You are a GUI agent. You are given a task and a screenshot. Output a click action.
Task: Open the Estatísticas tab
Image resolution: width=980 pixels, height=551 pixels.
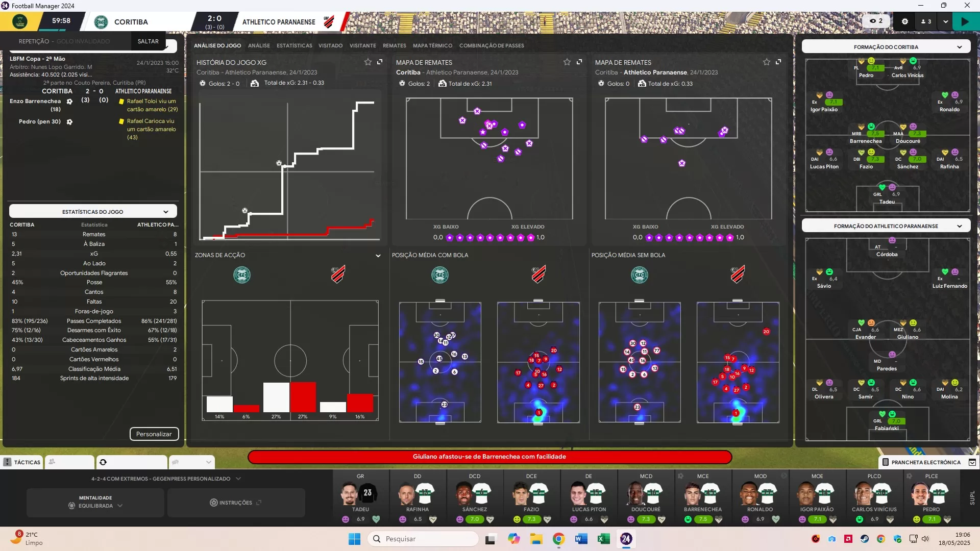pos(294,46)
